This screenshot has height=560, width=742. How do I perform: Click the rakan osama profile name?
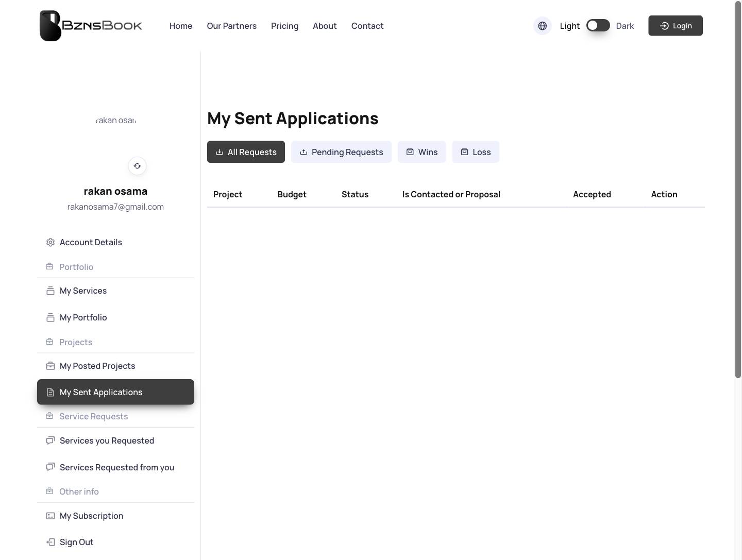(115, 191)
